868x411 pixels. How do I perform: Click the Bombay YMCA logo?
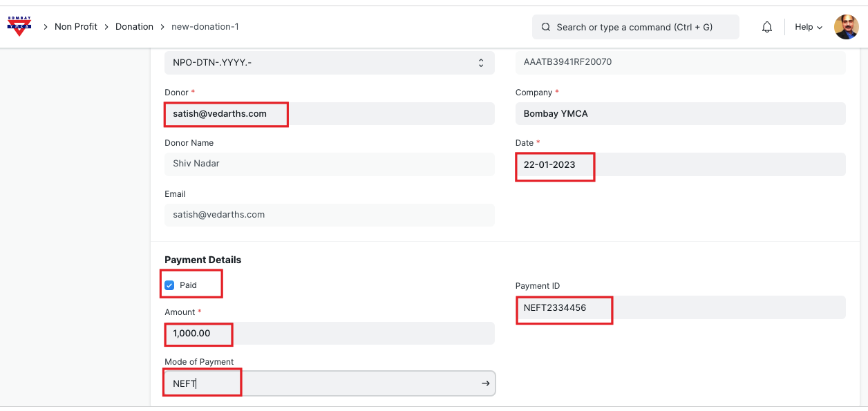pyautogui.click(x=19, y=26)
